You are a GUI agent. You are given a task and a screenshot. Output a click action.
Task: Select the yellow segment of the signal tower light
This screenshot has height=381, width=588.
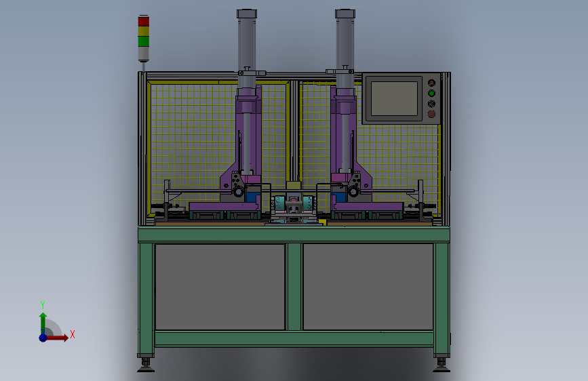(x=144, y=31)
